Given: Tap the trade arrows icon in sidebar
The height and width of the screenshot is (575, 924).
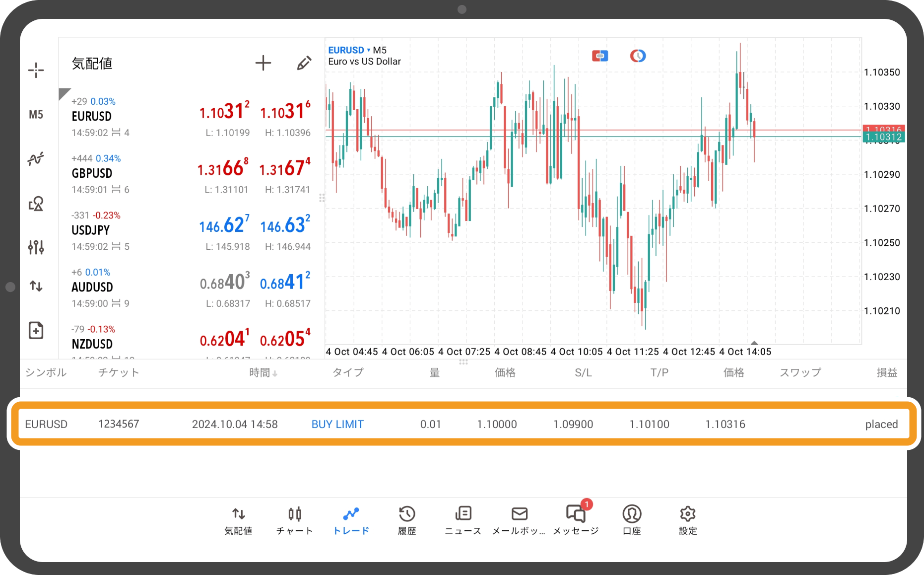Looking at the screenshot, I should click(x=36, y=286).
